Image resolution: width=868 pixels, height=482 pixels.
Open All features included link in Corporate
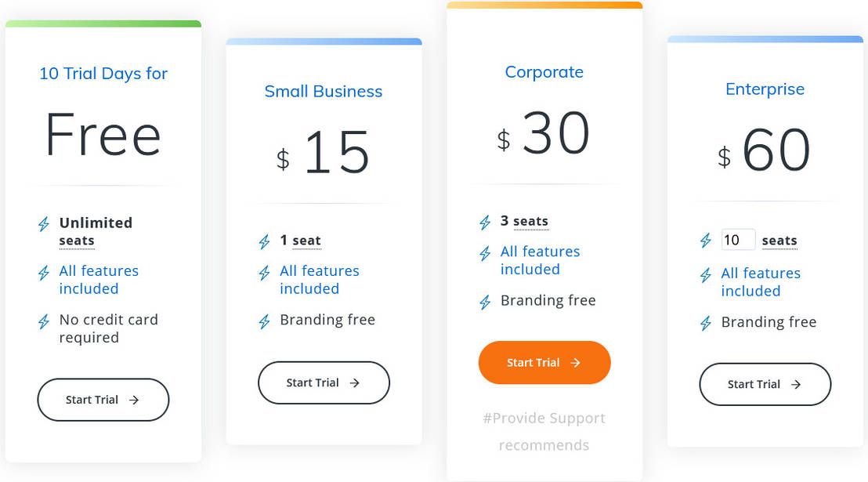[x=540, y=260]
